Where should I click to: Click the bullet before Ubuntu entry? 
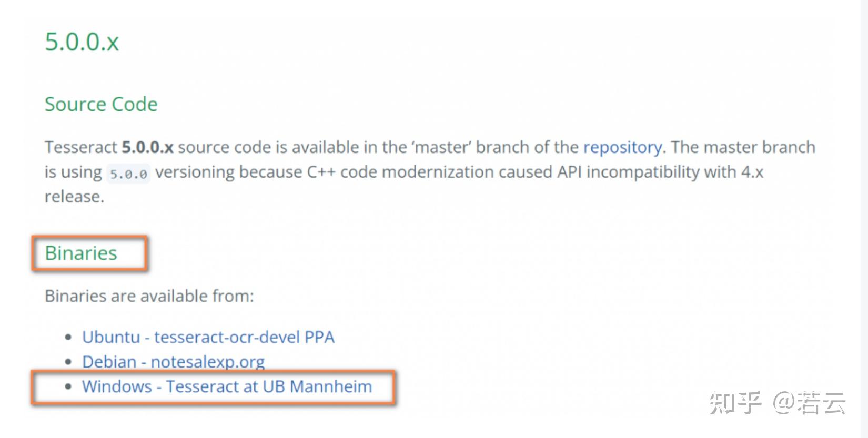(68, 337)
